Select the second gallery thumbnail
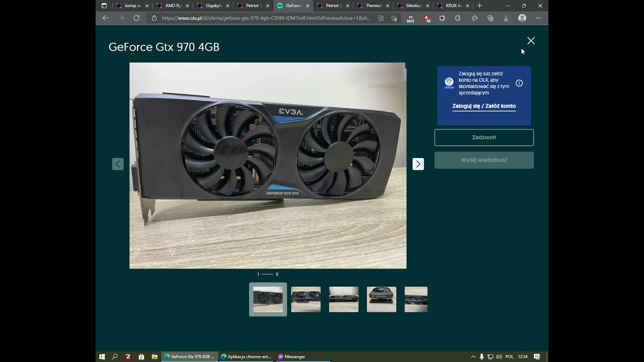 (306, 299)
